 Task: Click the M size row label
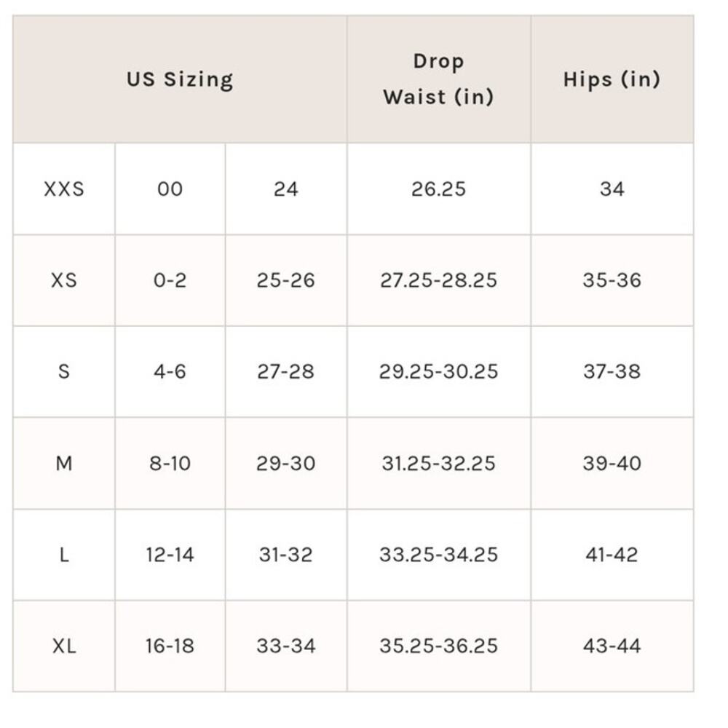tap(64, 463)
